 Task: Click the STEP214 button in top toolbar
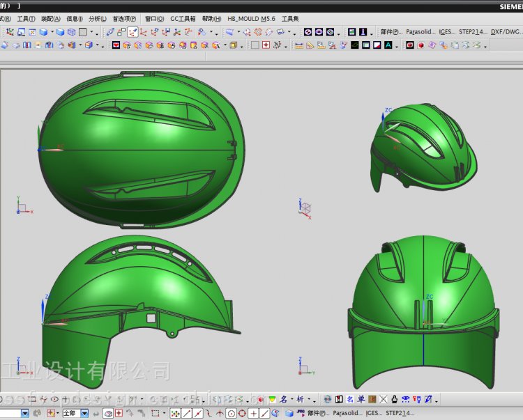(x=473, y=32)
